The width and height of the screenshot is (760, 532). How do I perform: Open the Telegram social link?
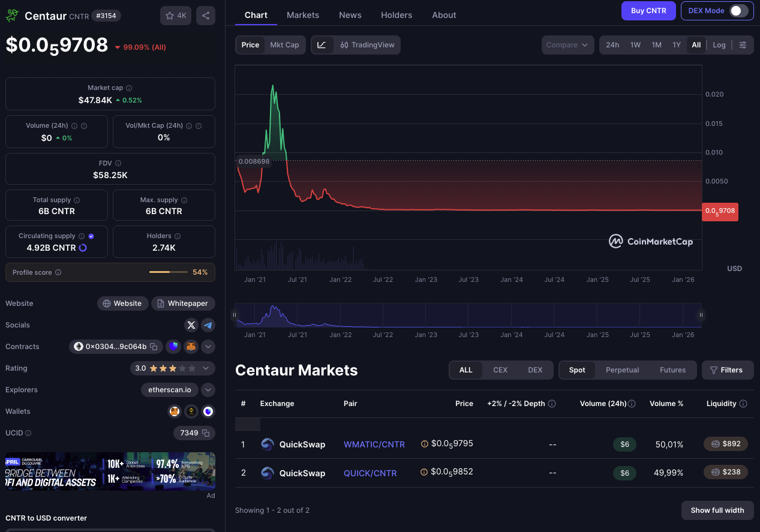point(208,325)
